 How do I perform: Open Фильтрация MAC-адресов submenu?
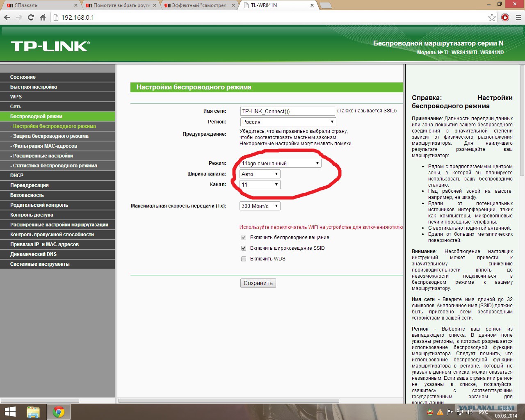(57, 146)
